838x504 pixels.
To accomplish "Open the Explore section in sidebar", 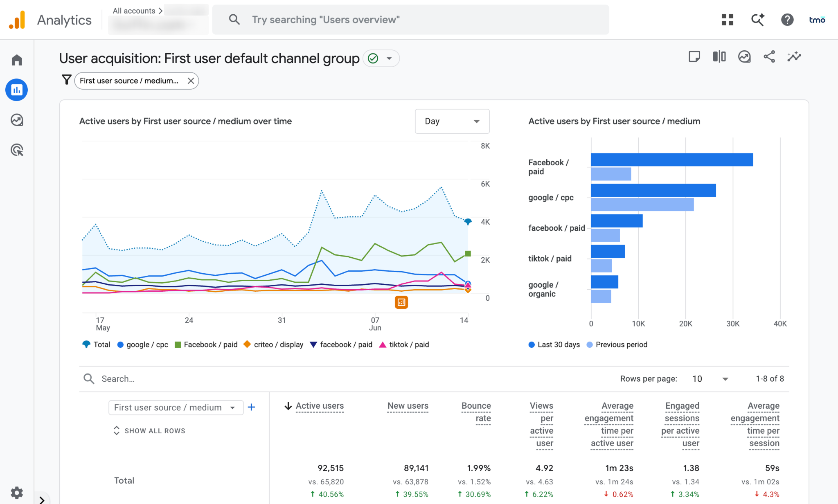I will 17,120.
